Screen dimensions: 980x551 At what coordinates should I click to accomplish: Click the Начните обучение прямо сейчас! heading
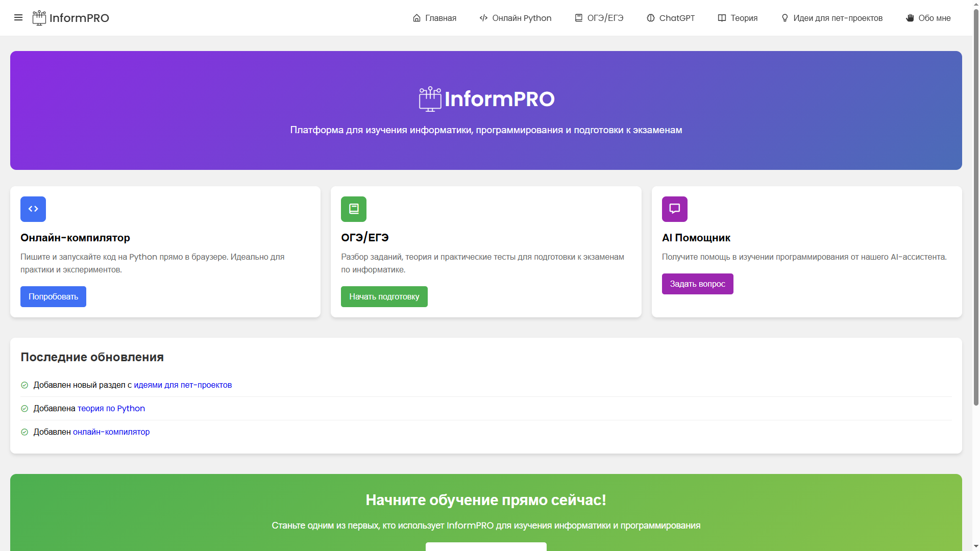point(486,500)
